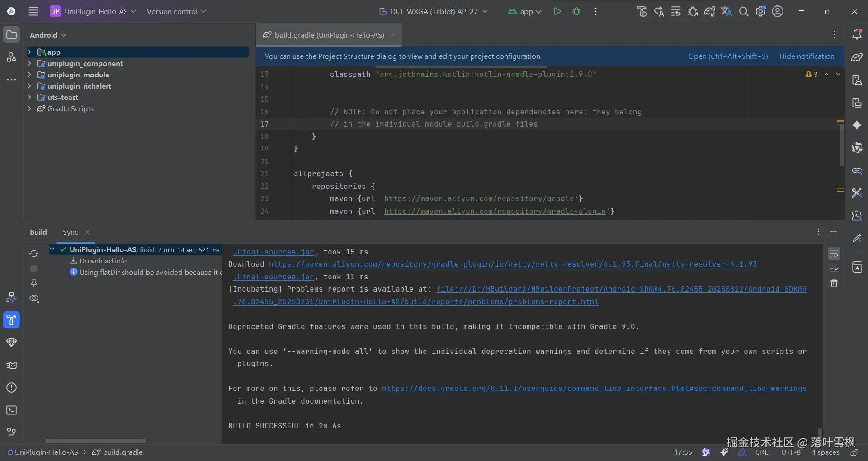The image size is (868, 461).
Task: Open the Git version control tool window
Action: click(12, 433)
